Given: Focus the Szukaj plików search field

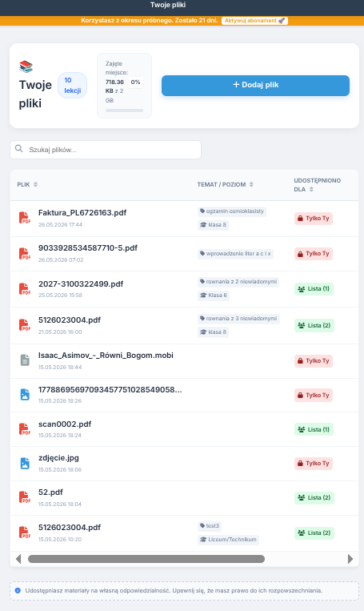Looking at the screenshot, I should click(106, 150).
